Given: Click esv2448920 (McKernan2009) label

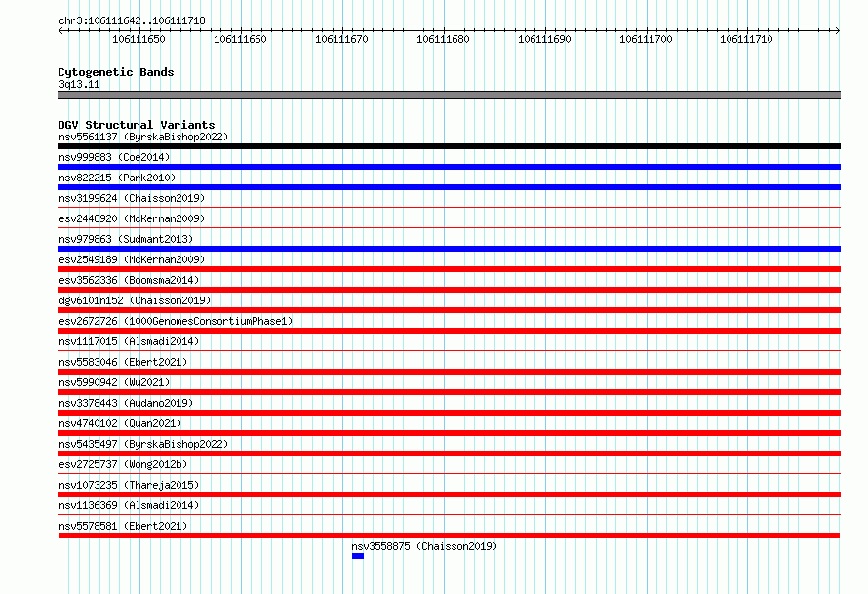Looking at the screenshot, I should point(132,218).
